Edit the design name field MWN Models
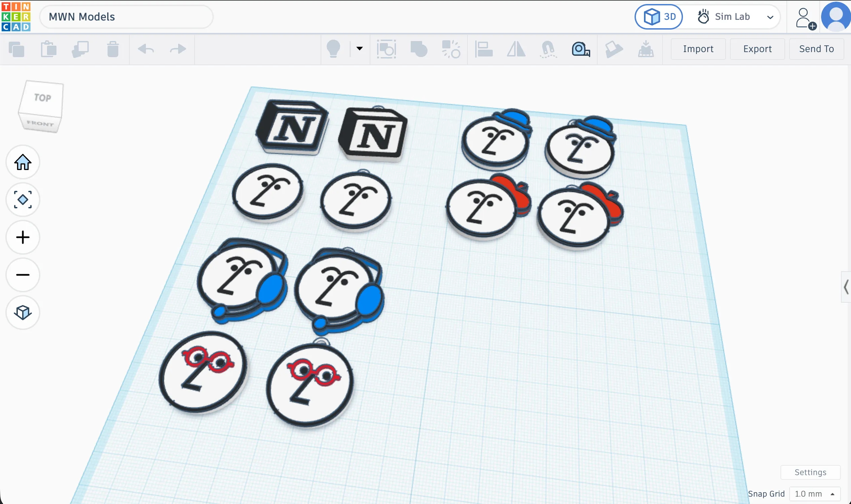 (126, 17)
